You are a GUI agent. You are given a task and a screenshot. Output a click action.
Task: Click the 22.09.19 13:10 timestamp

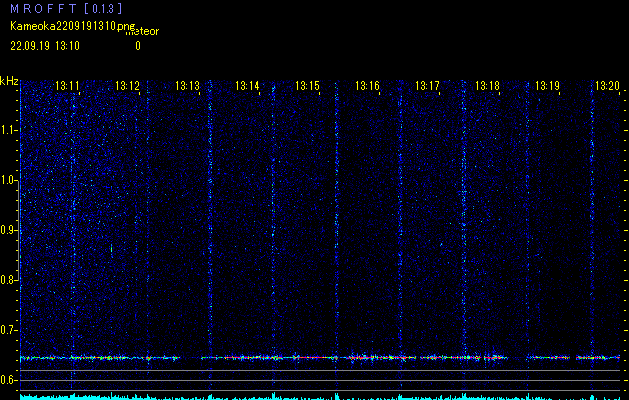click(x=45, y=46)
